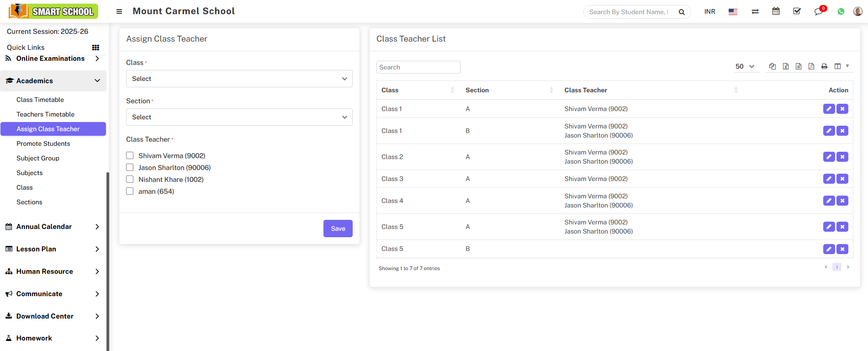The height and width of the screenshot is (351, 868).
Task: Expand Communicate menu
Action: pos(53,294)
